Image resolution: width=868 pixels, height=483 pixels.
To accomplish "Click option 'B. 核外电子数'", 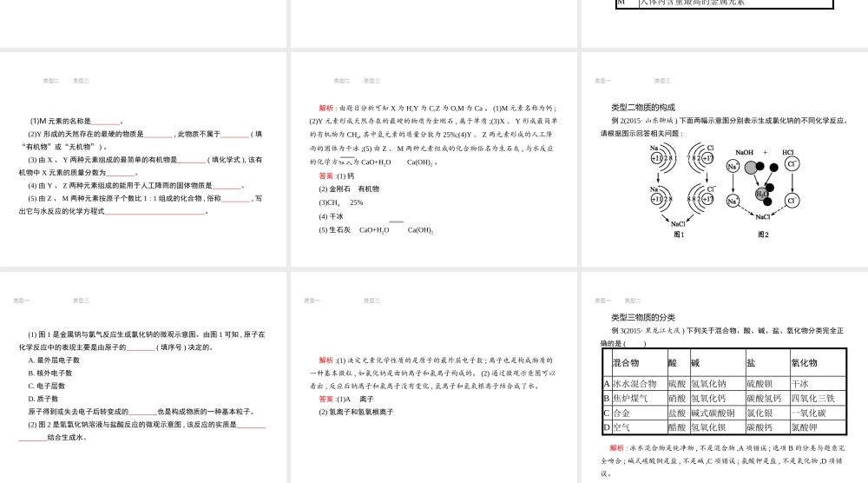I will coord(50,374).
